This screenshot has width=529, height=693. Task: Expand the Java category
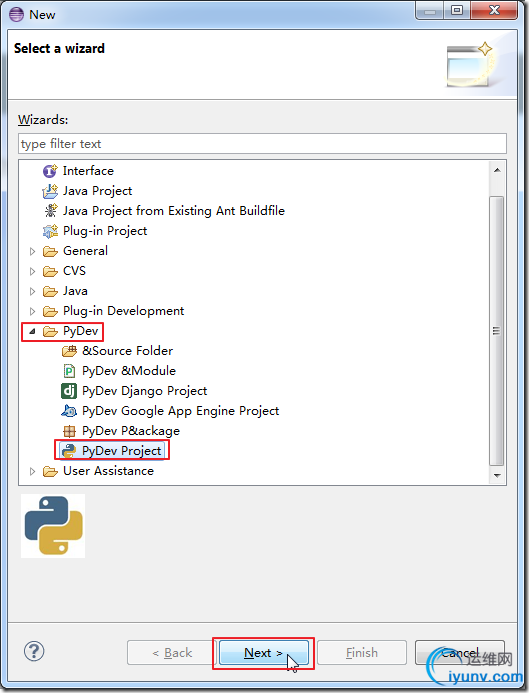(32, 292)
